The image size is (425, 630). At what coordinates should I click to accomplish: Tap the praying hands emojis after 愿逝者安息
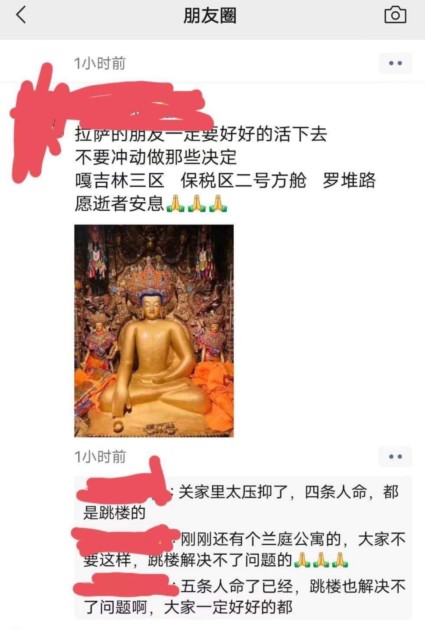(x=197, y=204)
